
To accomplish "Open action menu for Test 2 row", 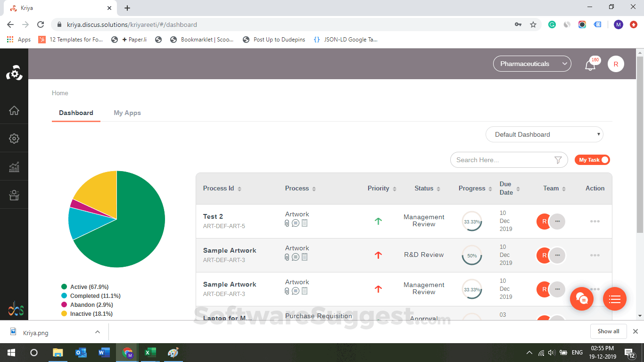I will pos(594,221).
